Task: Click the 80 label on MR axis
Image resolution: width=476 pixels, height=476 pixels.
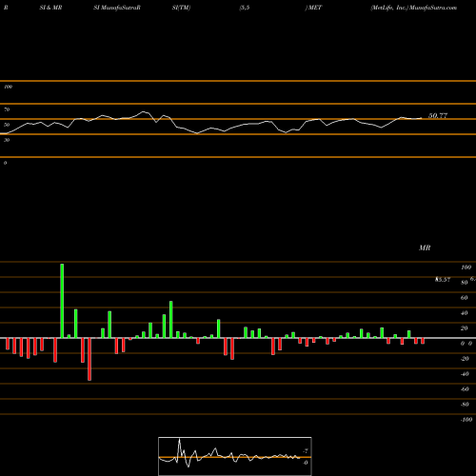Action: tap(464, 283)
